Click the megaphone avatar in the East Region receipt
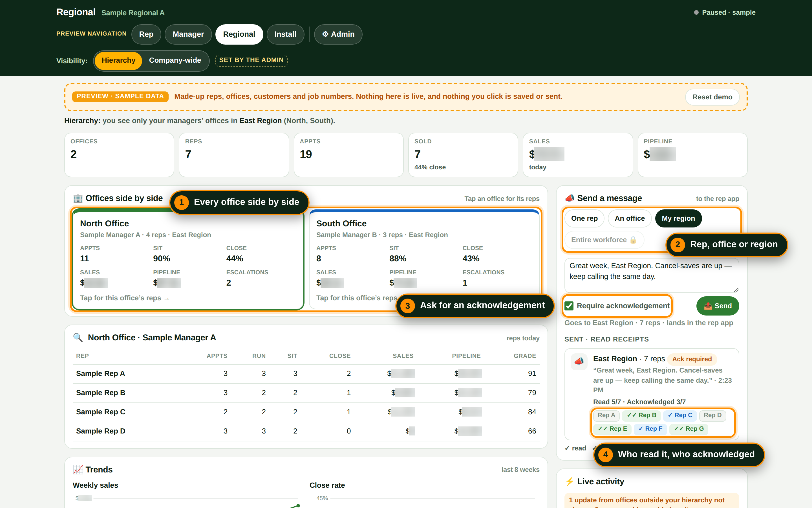The width and height of the screenshot is (812, 508). (x=579, y=362)
